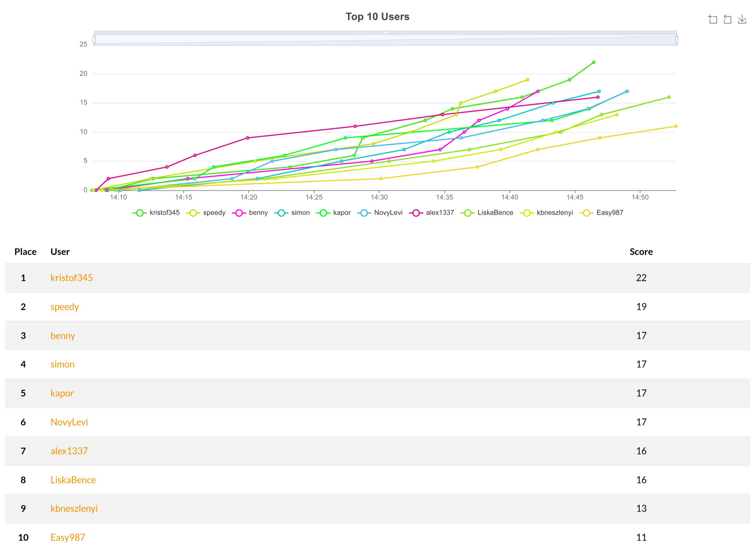Viewport: 756px width, 551px height.
Task: Open speedy user link in table
Action: click(x=64, y=307)
